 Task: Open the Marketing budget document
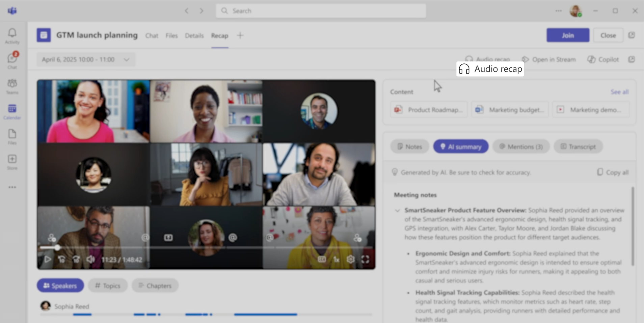(x=510, y=110)
